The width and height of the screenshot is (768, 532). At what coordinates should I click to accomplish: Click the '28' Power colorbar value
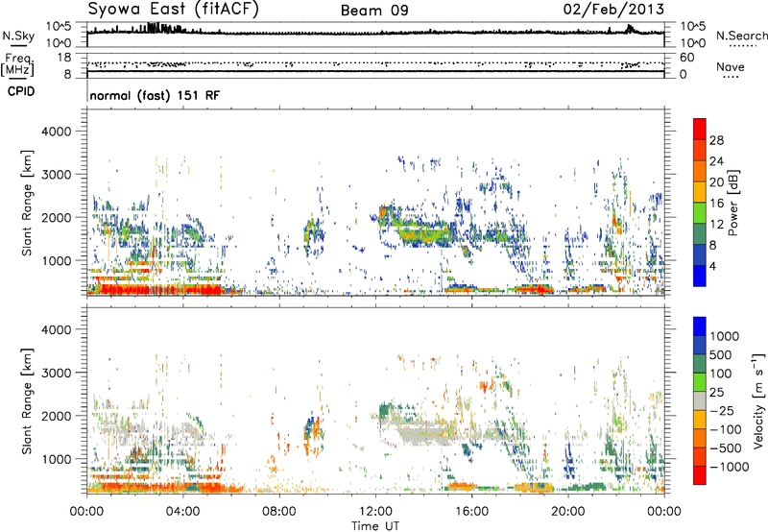coord(716,140)
